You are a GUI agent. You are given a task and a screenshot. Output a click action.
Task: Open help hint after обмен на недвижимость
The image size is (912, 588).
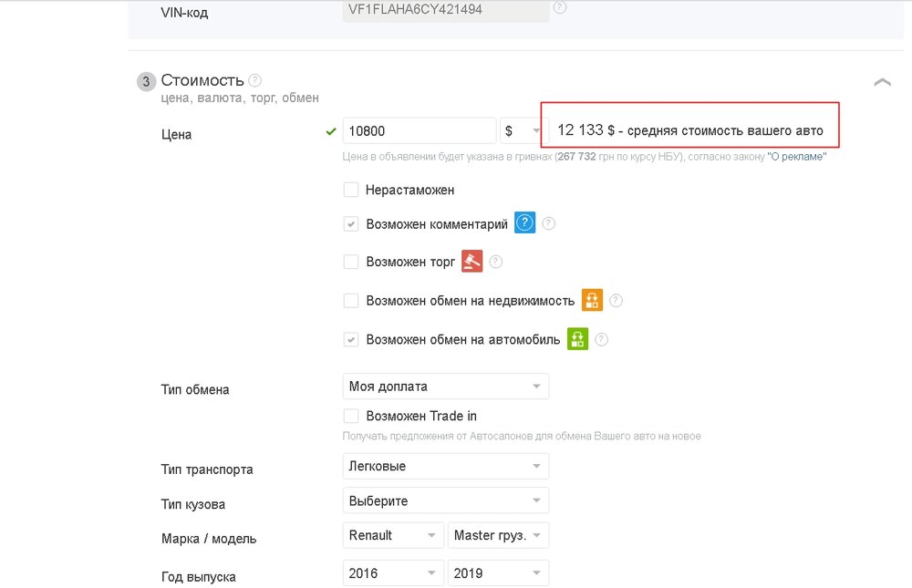(616, 301)
